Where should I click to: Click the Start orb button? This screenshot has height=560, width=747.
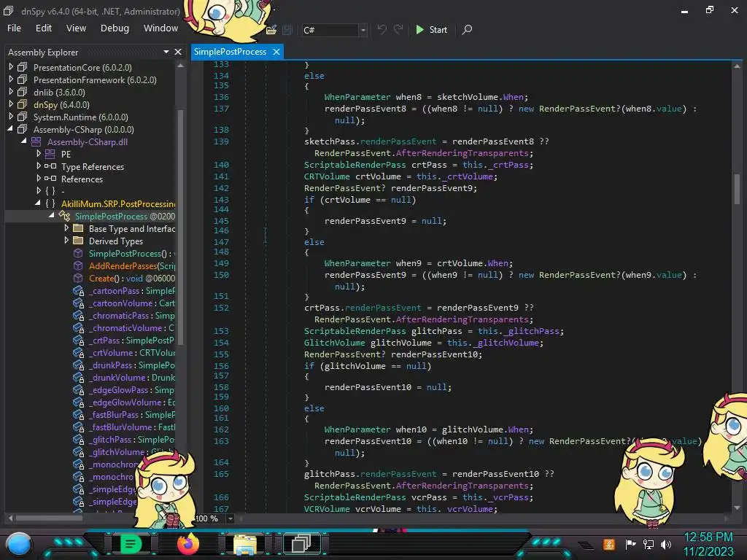point(19,544)
